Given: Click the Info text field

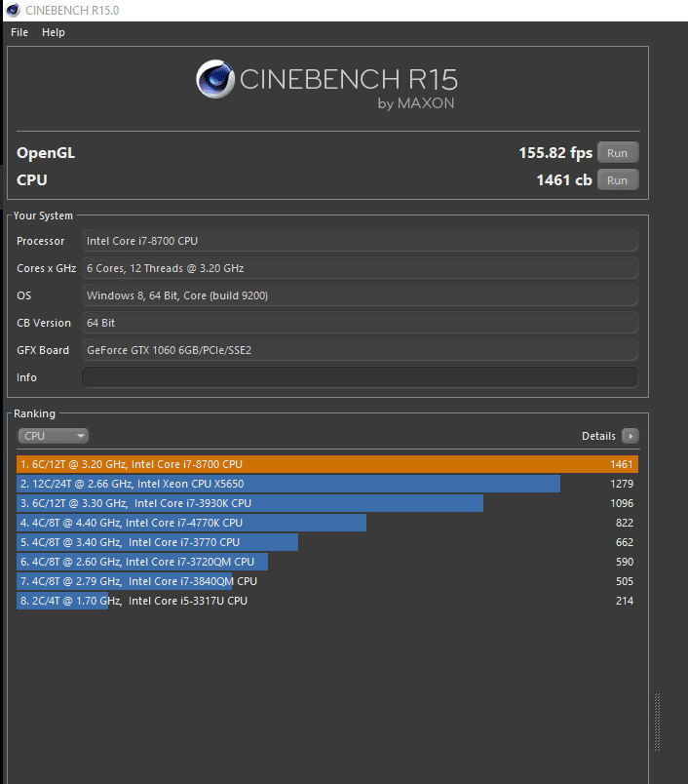Looking at the screenshot, I should coord(360,377).
